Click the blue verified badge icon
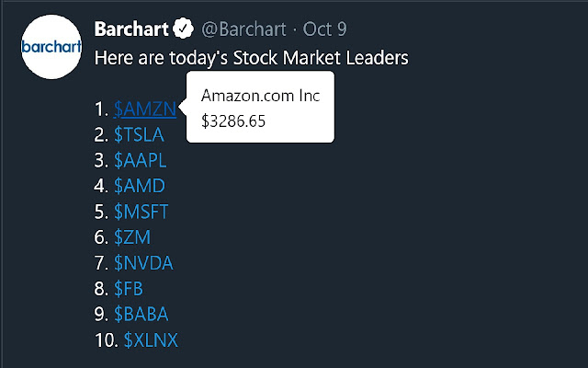 coord(183,29)
